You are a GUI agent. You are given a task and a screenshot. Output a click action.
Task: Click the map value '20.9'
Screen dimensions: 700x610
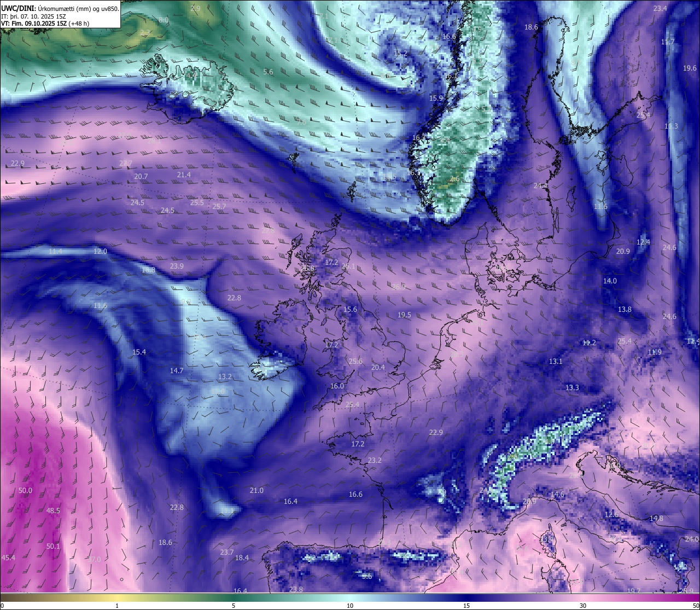(623, 252)
